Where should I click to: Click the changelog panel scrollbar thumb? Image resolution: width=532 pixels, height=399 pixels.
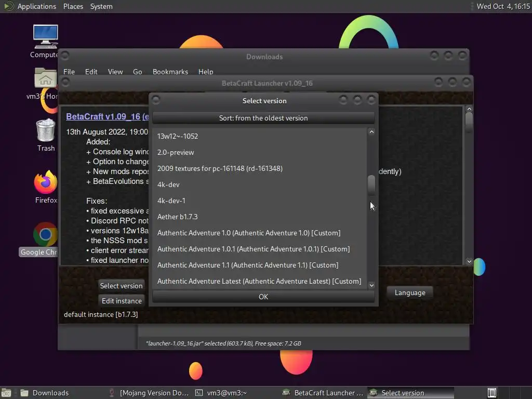(x=469, y=122)
